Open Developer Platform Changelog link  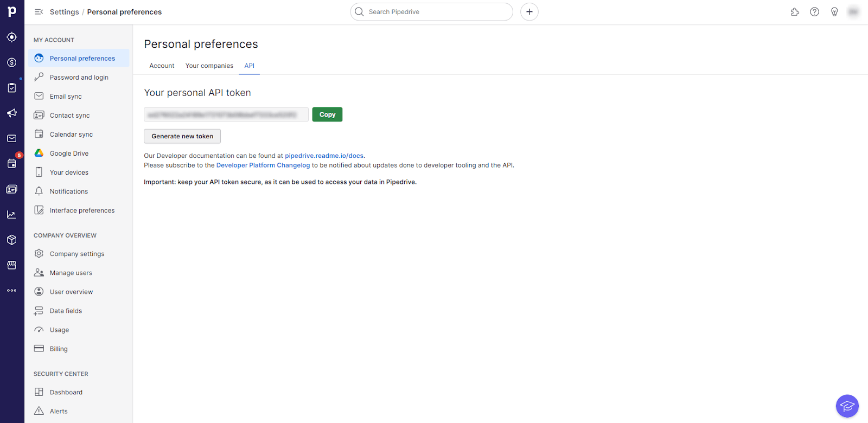(x=263, y=165)
